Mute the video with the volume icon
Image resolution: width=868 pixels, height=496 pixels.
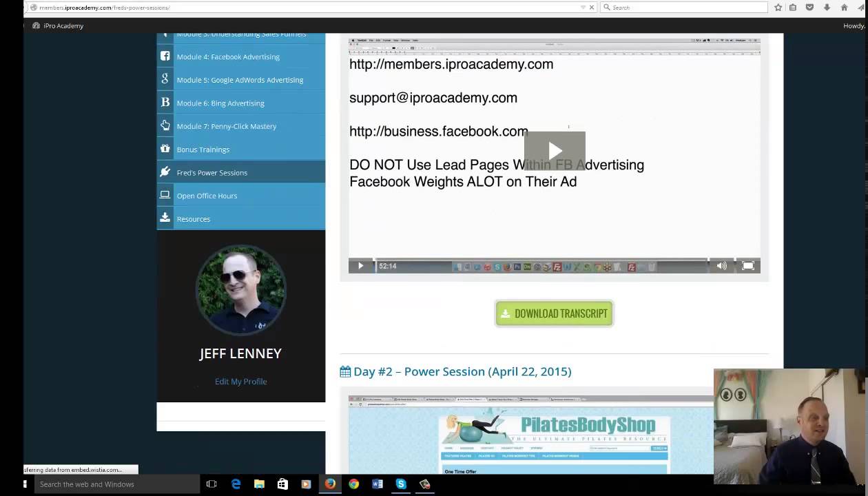pos(721,266)
